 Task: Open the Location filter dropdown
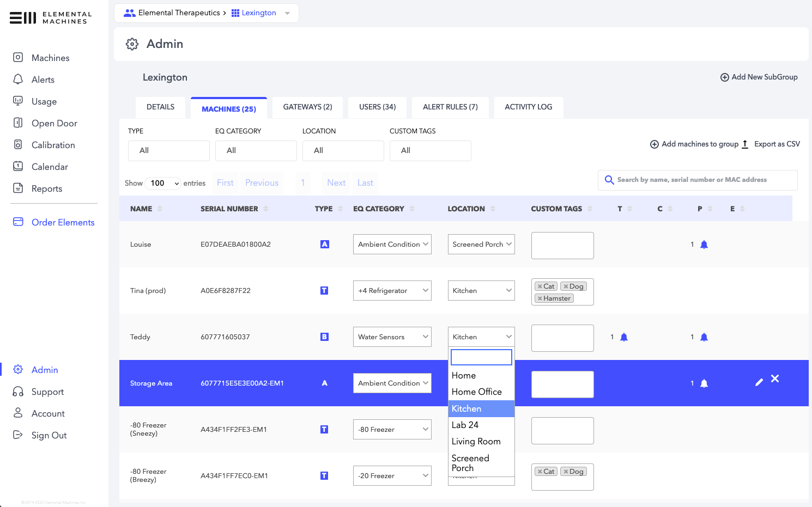(343, 151)
